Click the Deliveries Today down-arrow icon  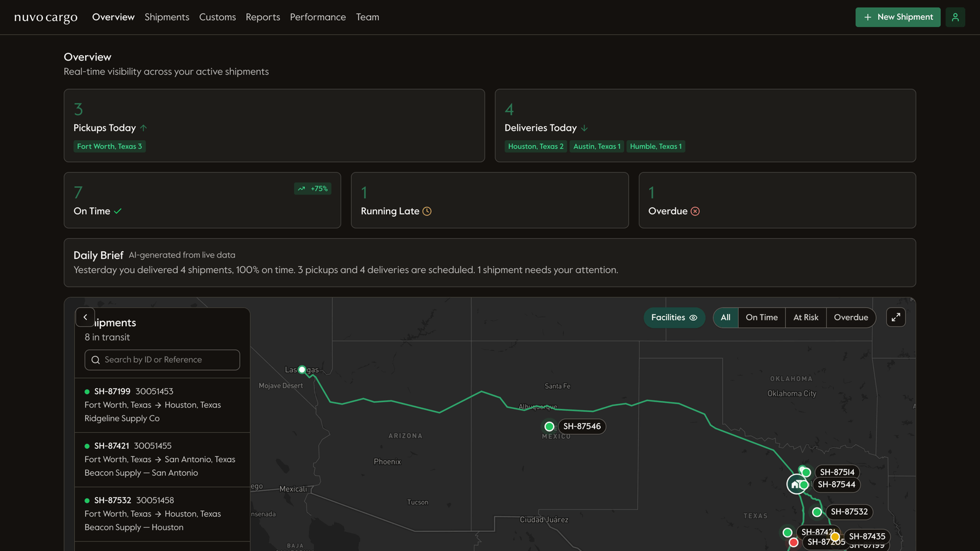pos(584,128)
